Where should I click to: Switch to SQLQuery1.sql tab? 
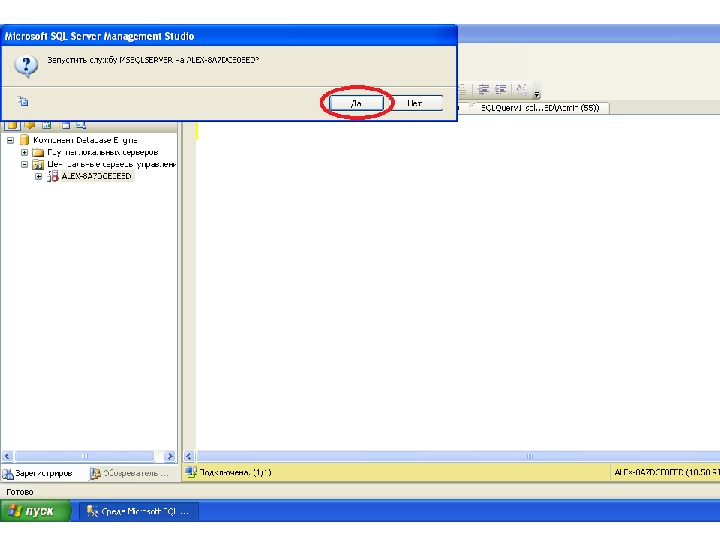(540, 108)
